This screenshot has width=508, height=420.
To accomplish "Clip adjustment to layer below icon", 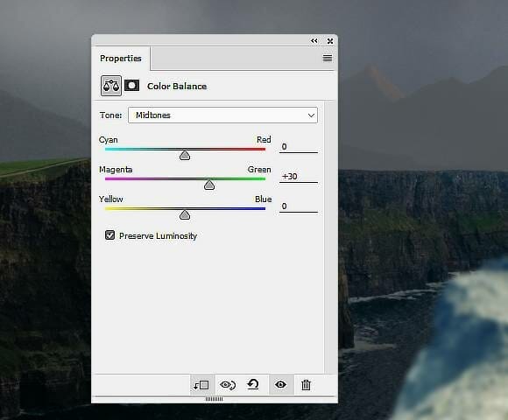I will point(201,385).
